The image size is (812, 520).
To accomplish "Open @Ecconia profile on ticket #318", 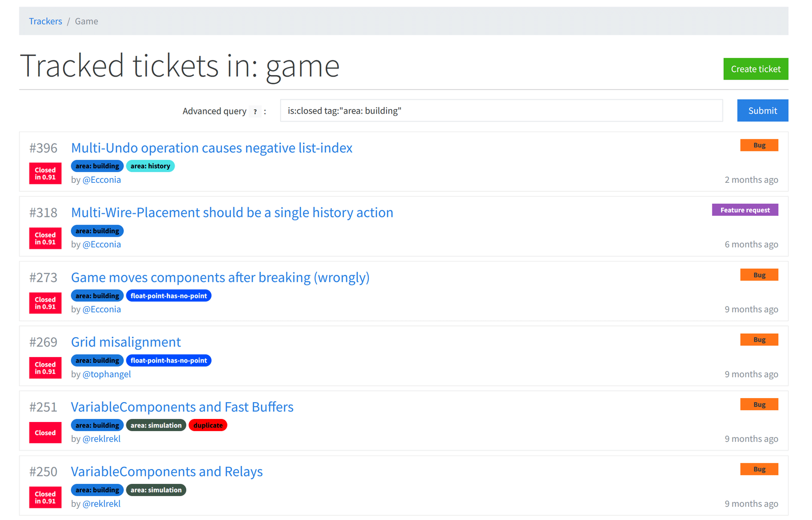I will [x=101, y=244].
